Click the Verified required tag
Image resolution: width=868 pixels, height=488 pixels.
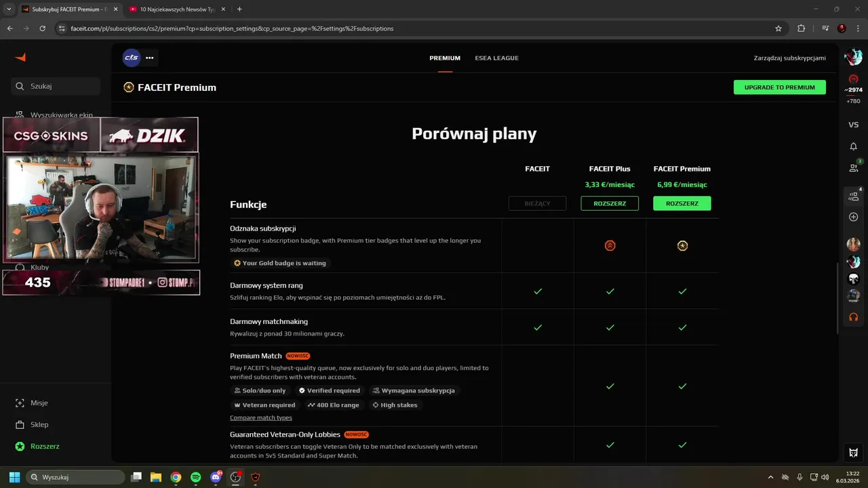(330, 390)
